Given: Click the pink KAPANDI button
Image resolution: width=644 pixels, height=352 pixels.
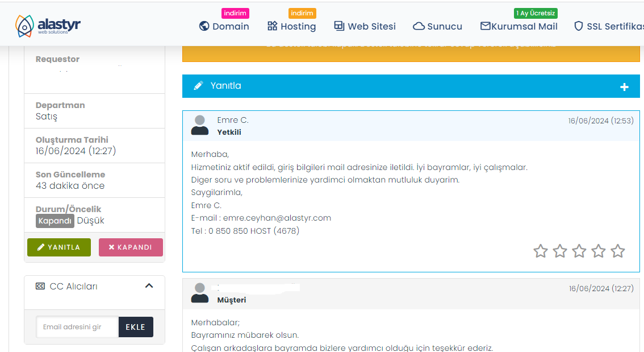Looking at the screenshot, I should pos(131,247).
